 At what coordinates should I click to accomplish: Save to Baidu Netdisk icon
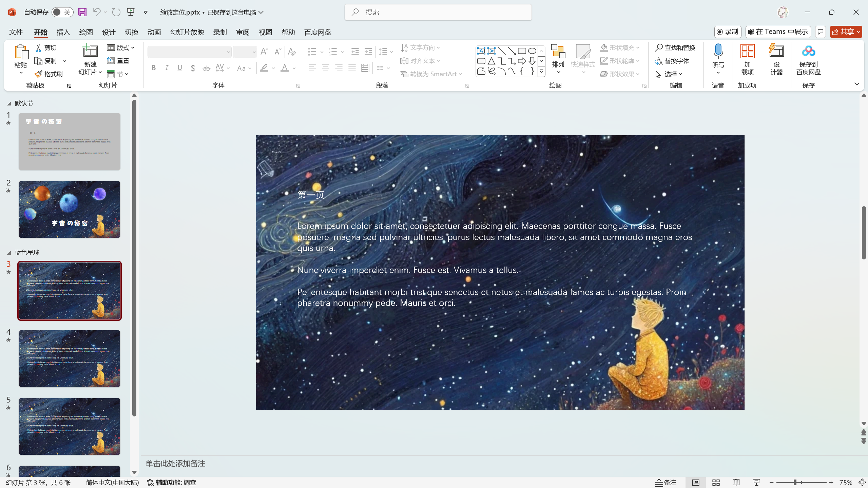coord(809,51)
